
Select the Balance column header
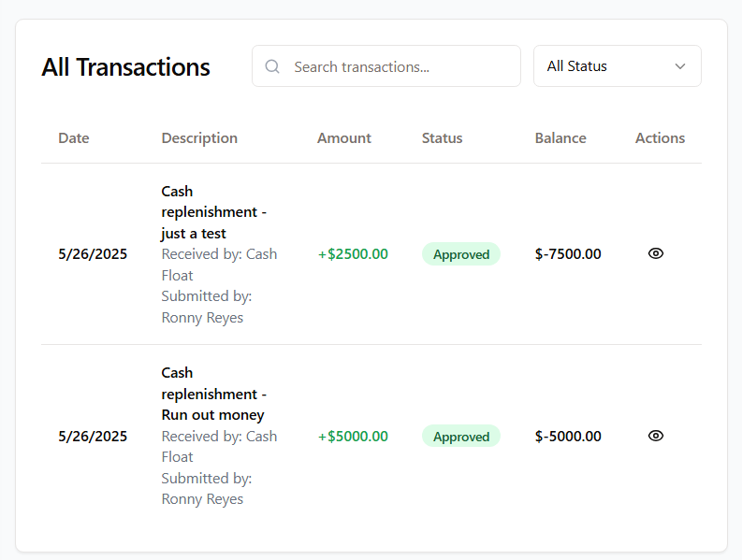560,138
